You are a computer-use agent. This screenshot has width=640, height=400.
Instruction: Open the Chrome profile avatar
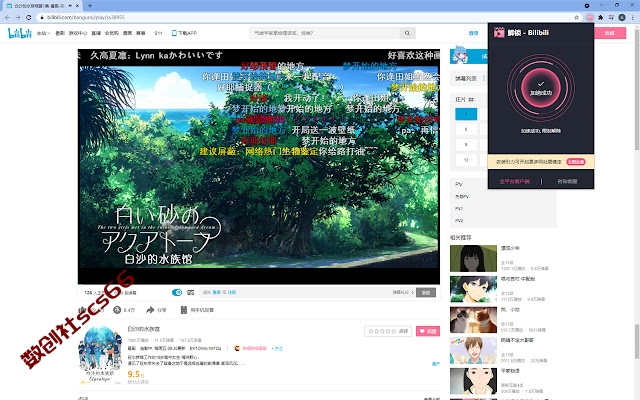coord(622,17)
